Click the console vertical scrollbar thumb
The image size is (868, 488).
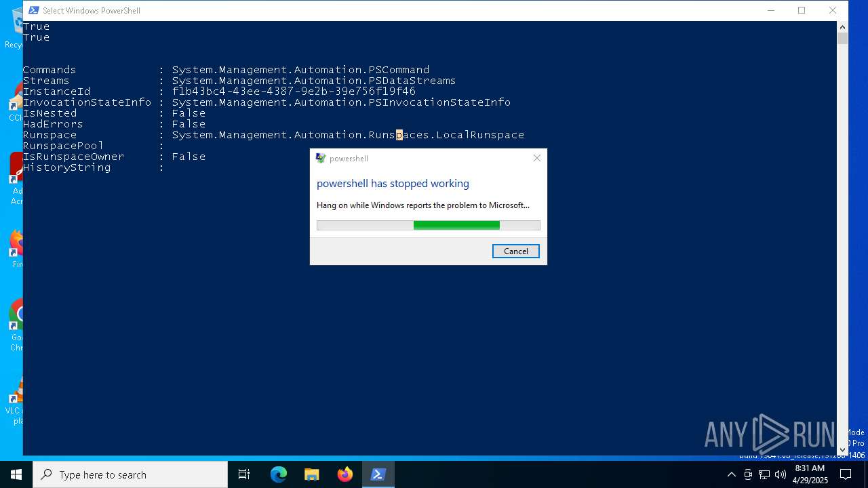click(842, 38)
